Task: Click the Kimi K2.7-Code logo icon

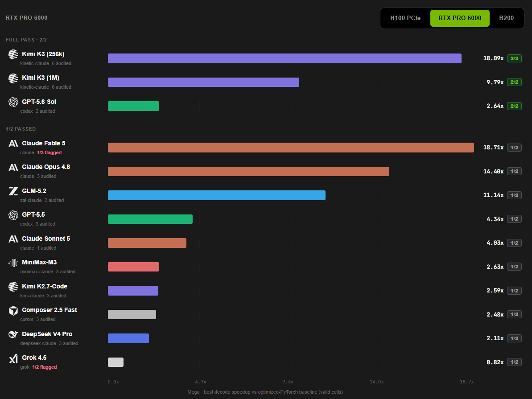Action: click(13, 287)
